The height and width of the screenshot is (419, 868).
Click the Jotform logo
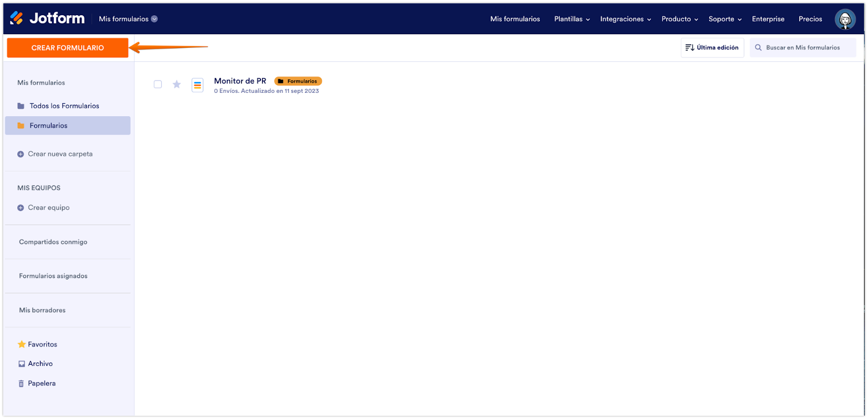click(x=47, y=18)
